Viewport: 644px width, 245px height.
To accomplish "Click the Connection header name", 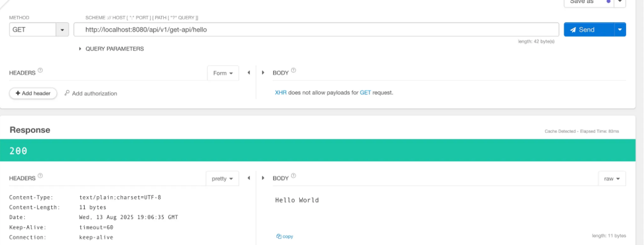I will tap(28, 237).
